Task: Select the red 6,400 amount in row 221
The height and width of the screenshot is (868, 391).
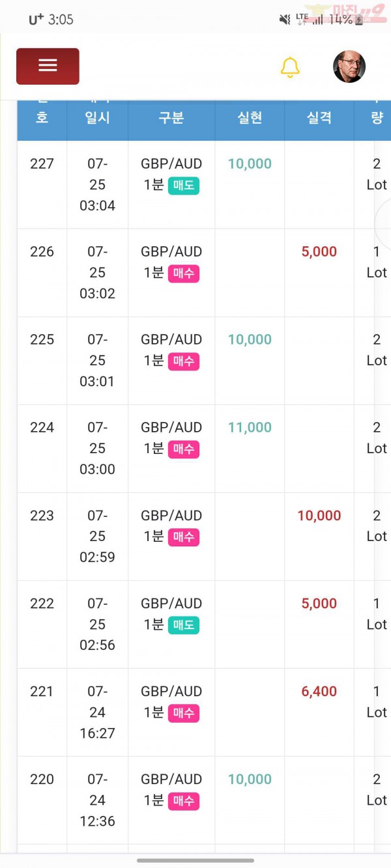Action: [x=319, y=691]
